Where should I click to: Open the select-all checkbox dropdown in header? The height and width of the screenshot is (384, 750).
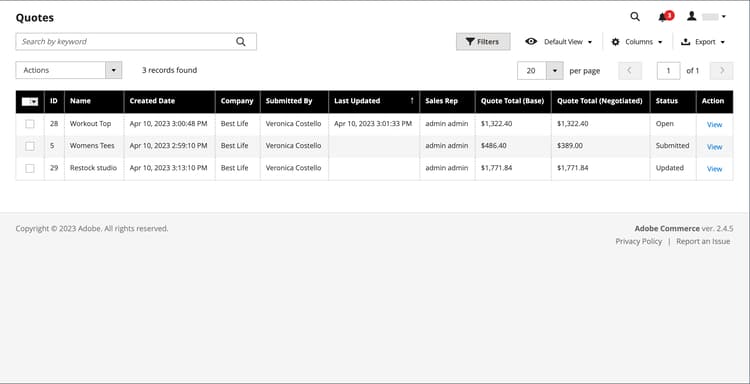tap(30, 101)
